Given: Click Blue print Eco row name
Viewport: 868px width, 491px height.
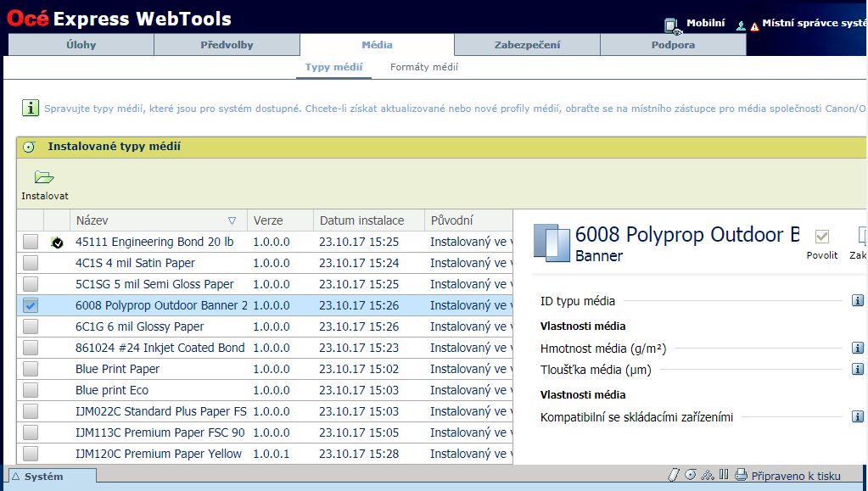Looking at the screenshot, I should coord(112,390).
